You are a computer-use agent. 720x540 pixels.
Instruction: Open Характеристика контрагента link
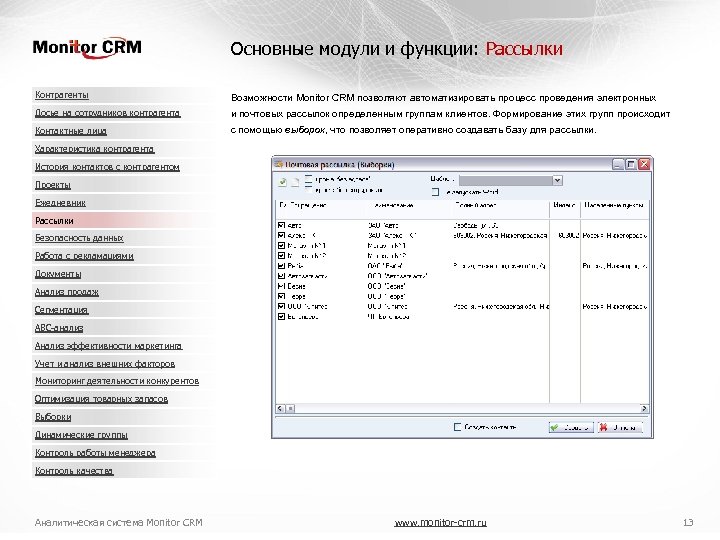click(95, 149)
